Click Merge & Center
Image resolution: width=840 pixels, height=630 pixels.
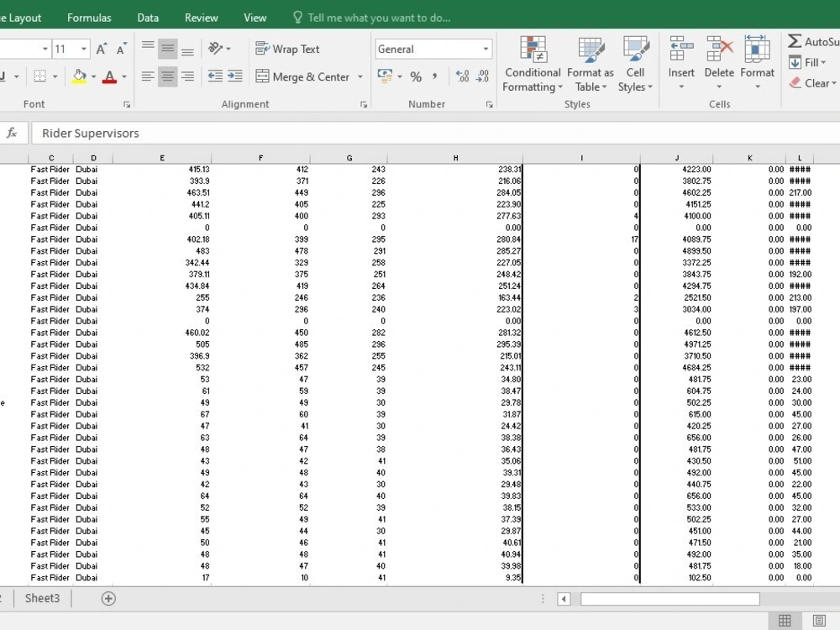(302, 76)
